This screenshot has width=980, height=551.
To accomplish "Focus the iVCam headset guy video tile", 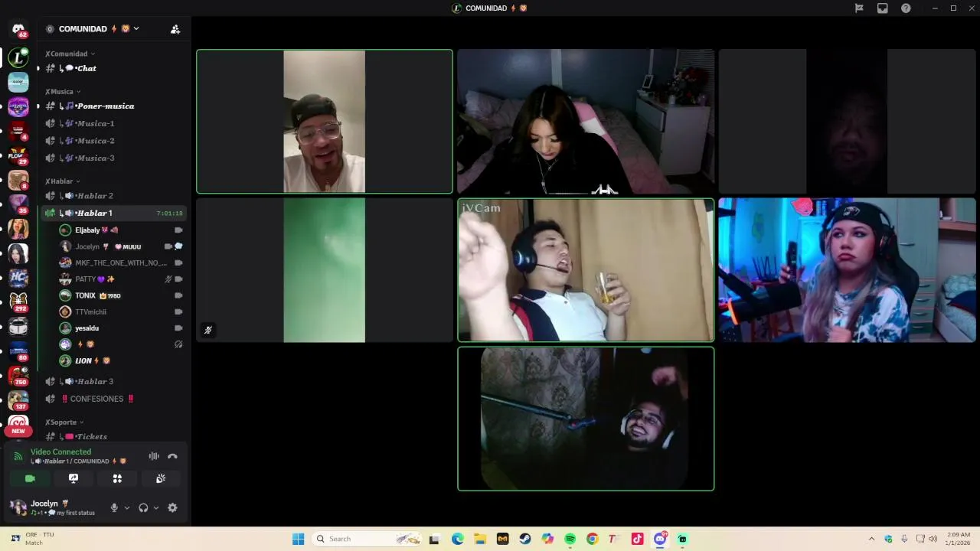I will pos(586,270).
